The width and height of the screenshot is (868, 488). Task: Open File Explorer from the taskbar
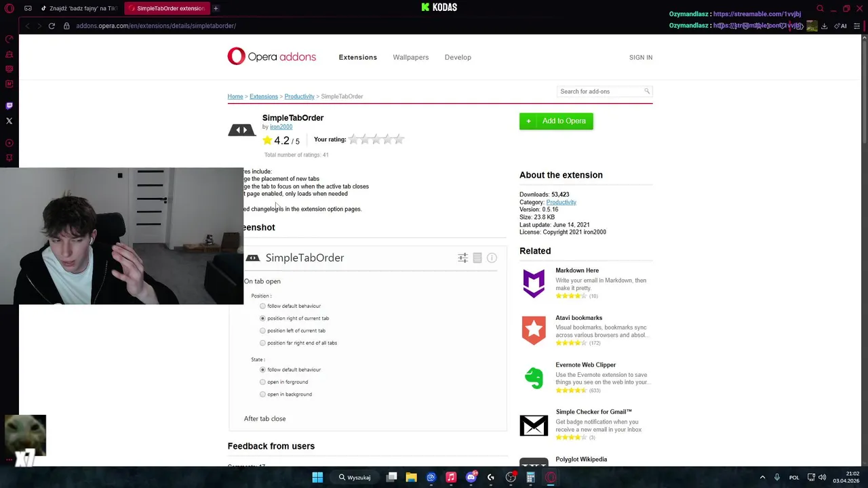(411, 477)
